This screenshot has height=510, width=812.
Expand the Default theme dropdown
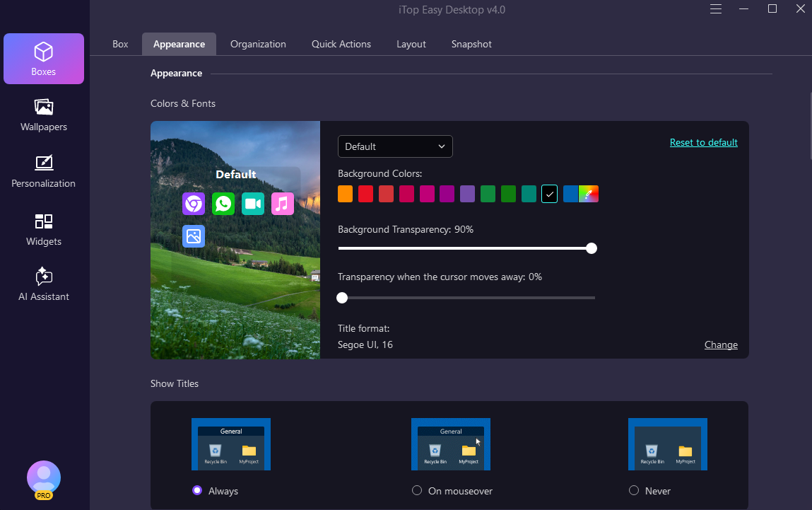[x=395, y=146]
